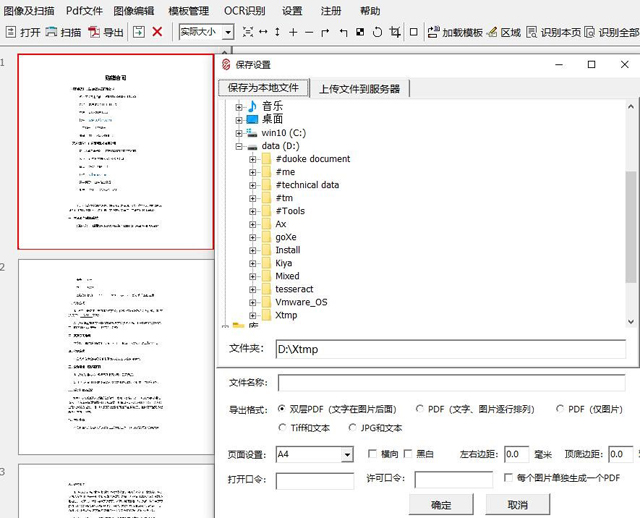Expand the 音乐 tree node

pos(239,107)
